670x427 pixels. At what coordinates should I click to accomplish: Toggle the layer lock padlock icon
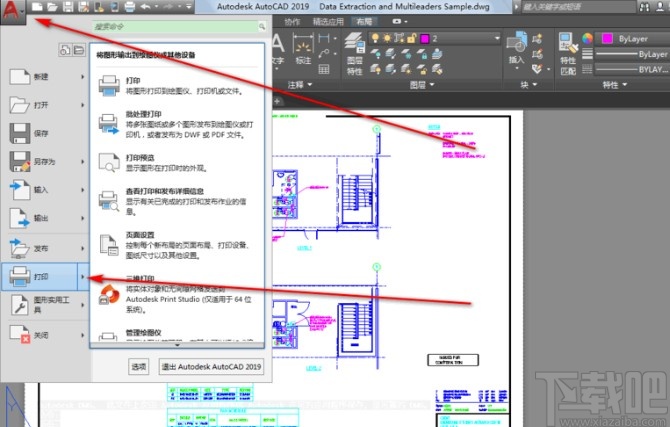pyautogui.click(x=411, y=38)
